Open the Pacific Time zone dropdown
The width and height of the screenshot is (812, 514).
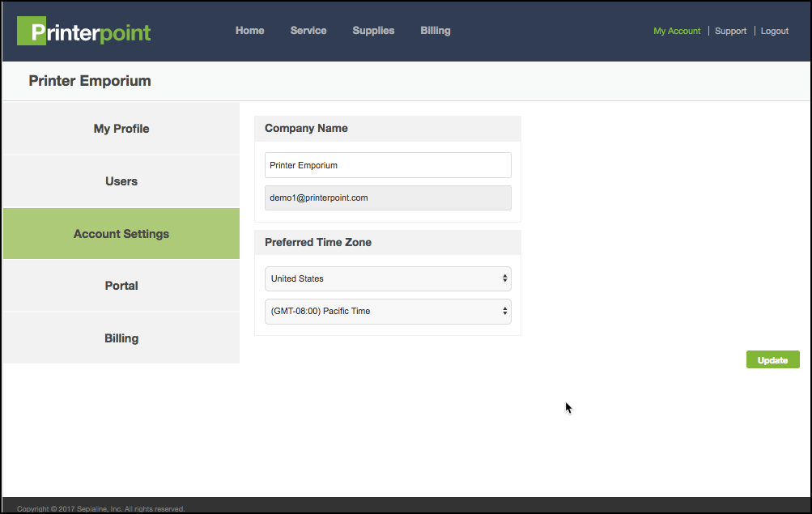(x=388, y=311)
